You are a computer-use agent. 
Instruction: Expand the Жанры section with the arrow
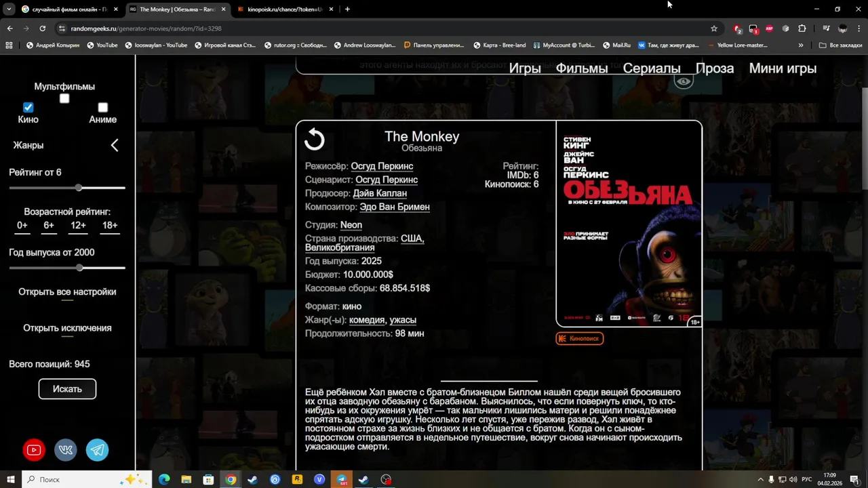pyautogui.click(x=115, y=145)
